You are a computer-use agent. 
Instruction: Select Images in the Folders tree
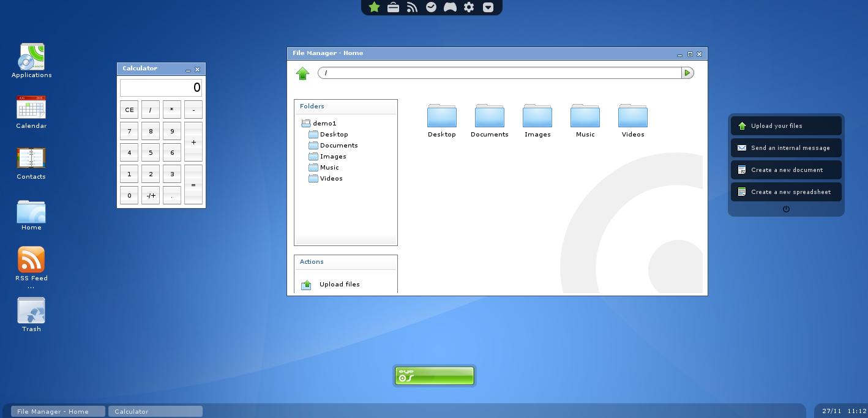tap(327, 156)
